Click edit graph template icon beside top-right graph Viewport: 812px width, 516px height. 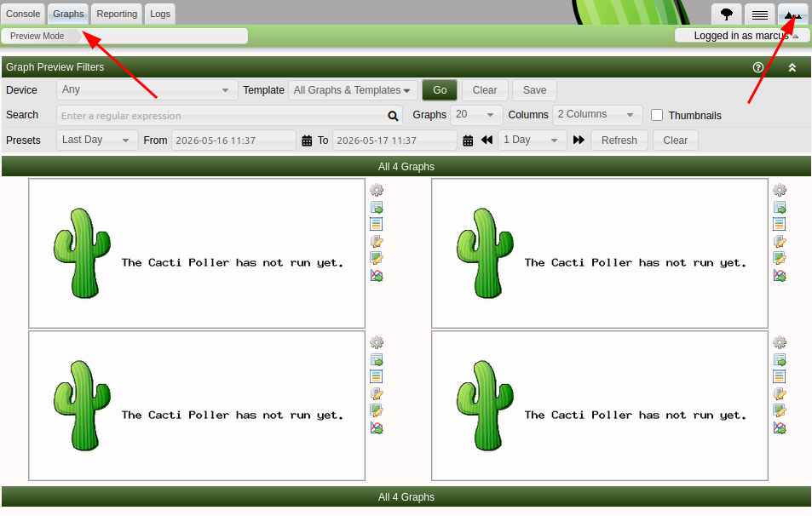coord(780,258)
